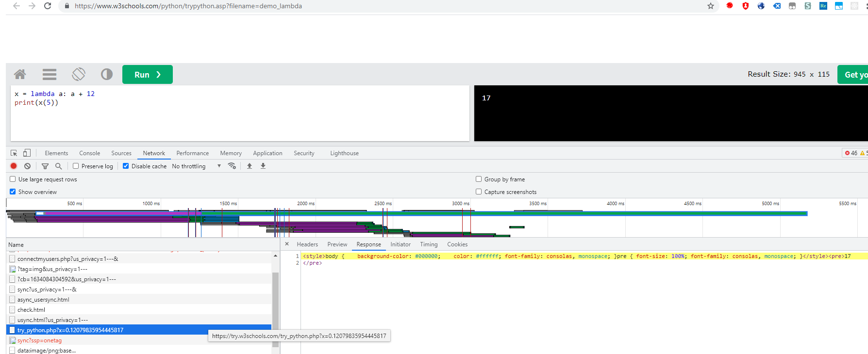Bookmark page with star icon
The height and width of the screenshot is (354, 868).
pyautogui.click(x=711, y=6)
